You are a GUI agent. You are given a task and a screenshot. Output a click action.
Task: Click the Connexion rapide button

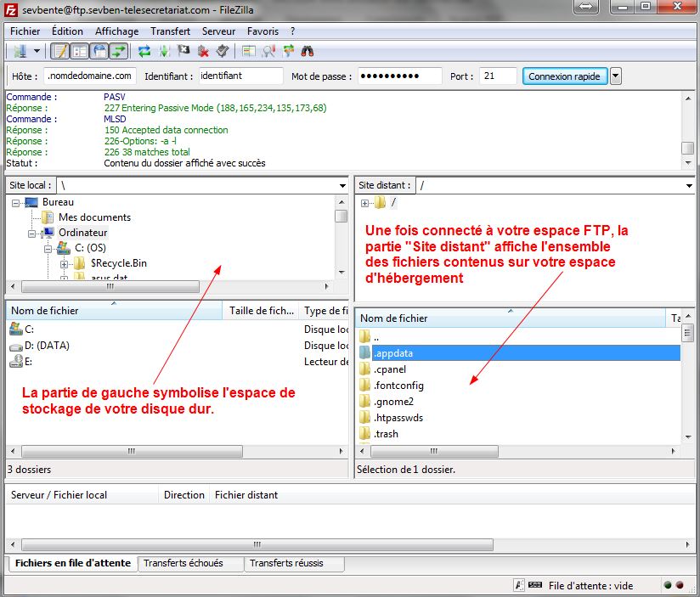[x=564, y=76]
